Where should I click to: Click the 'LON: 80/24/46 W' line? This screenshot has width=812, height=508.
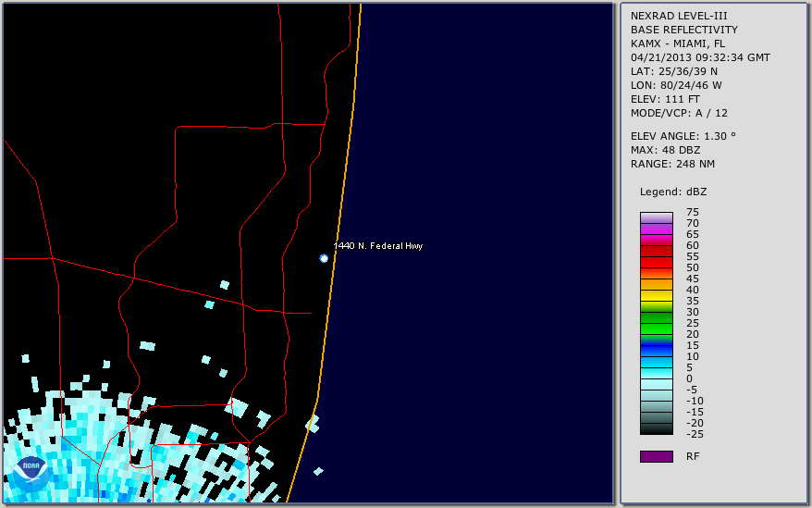676,85
